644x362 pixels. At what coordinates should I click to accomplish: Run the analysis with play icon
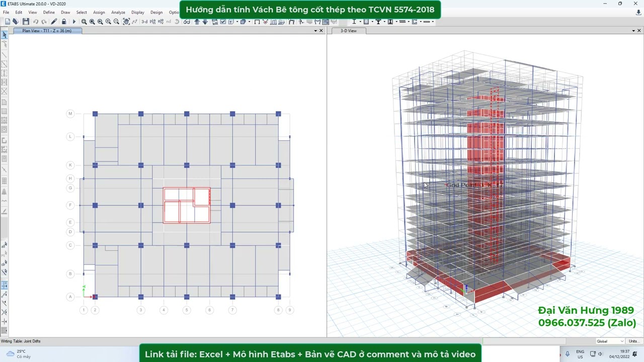pos(74,22)
